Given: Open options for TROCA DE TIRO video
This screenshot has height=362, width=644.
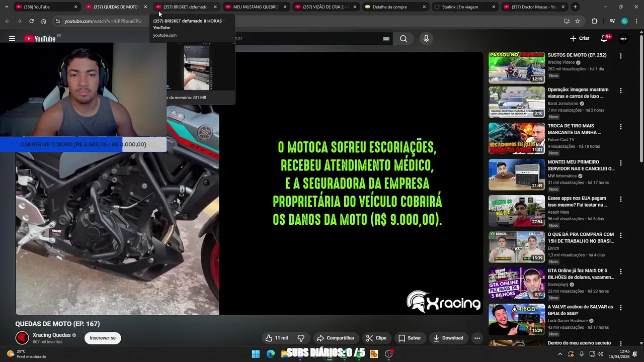Looking at the screenshot, I should 620,127.
